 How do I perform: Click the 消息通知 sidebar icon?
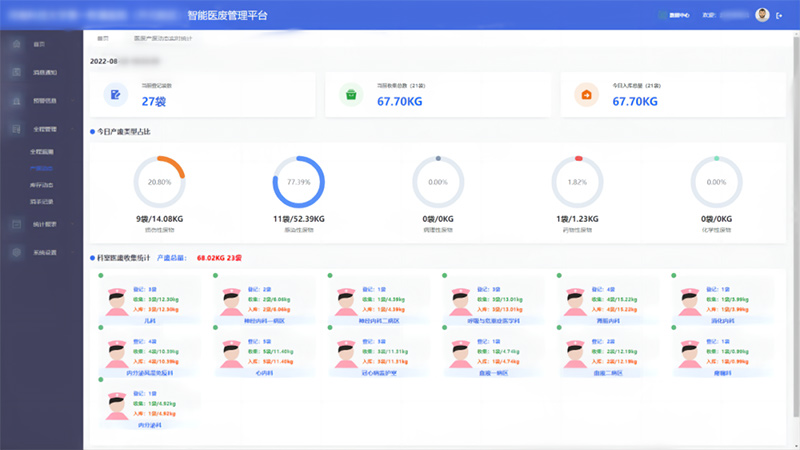click(x=16, y=72)
